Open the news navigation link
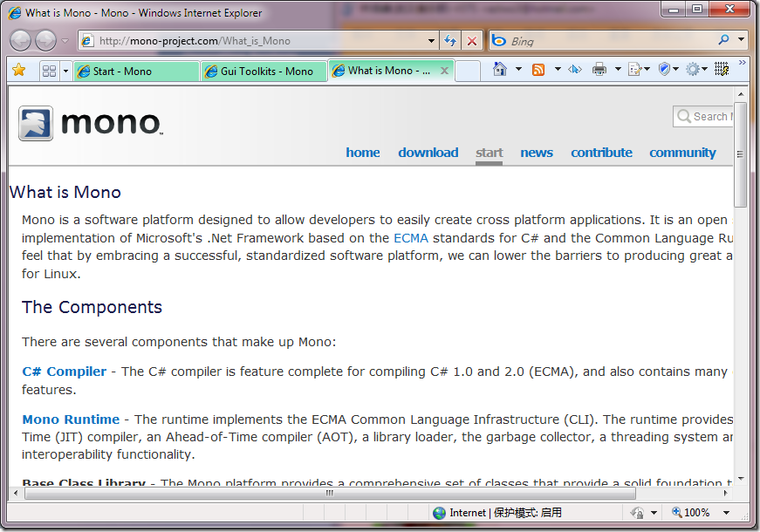Image resolution: width=760 pixels, height=532 pixels. pyautogui.click(x=537, y=153)
